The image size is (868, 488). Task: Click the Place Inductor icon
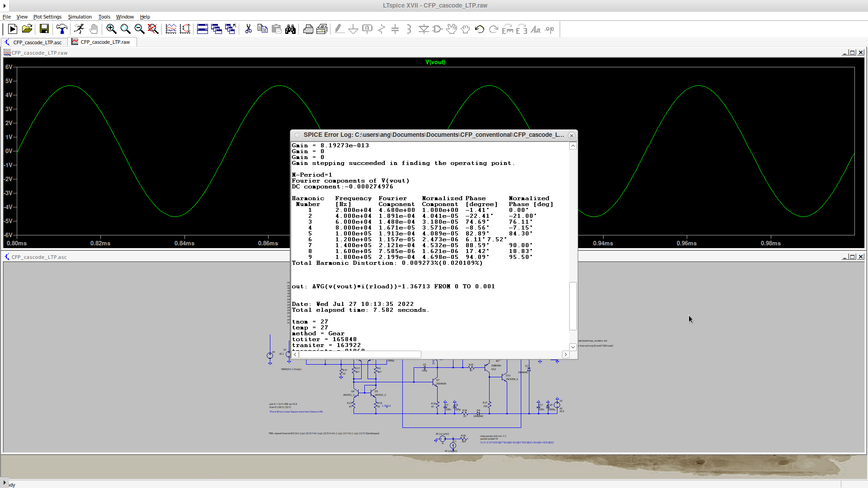409,29
